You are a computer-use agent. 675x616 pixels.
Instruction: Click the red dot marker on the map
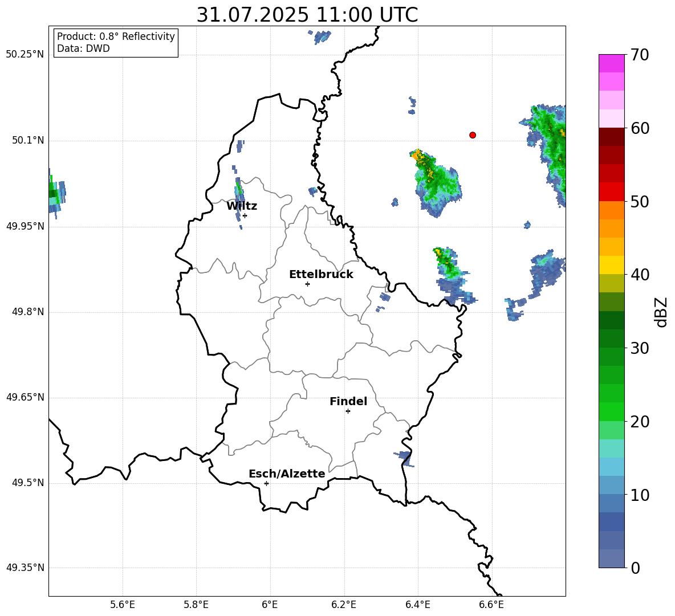[x=473, y=135]
